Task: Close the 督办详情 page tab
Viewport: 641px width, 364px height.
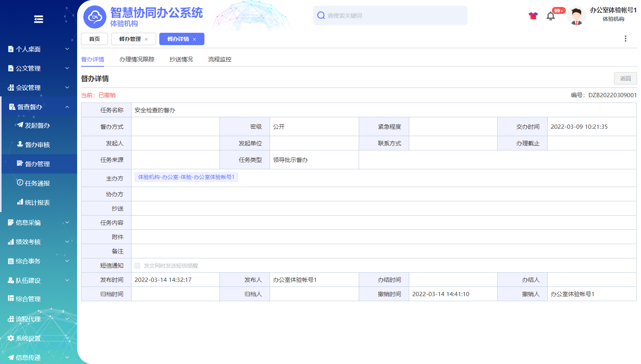Action: 195,39
